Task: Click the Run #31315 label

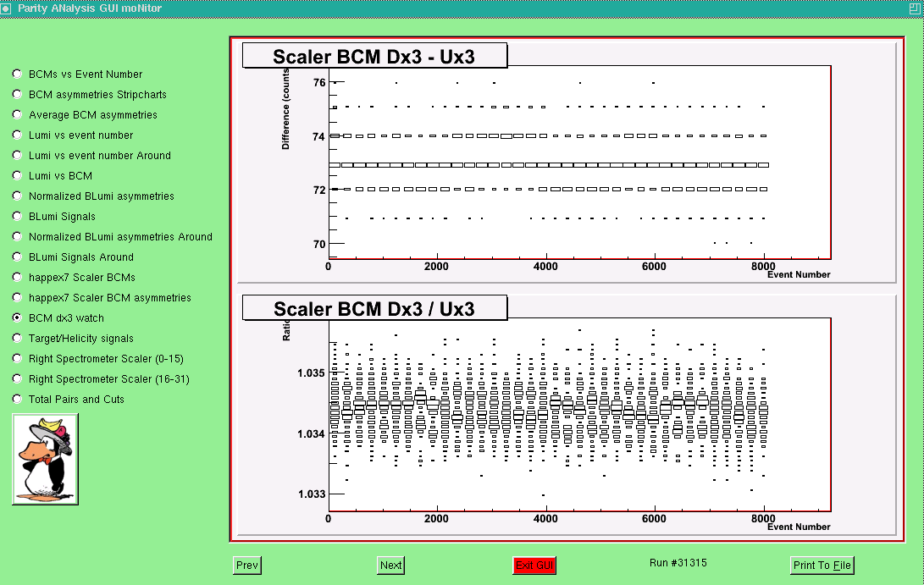Action: coord(678,563)
